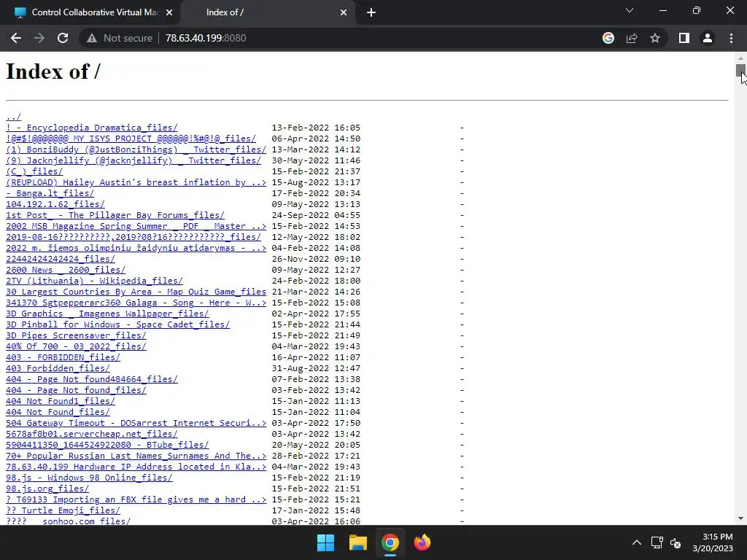This screenshot has height=560, width=747.
Task: Open 30 Largest Countries By Area link
Action: 136,292
